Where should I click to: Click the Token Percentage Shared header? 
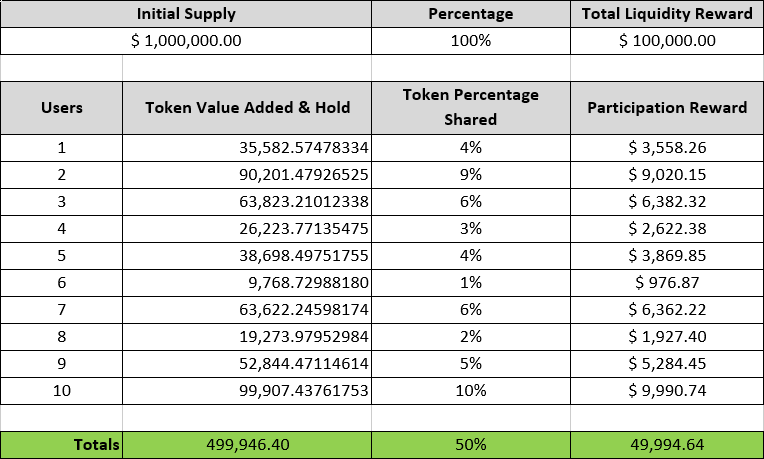(470, 107)
